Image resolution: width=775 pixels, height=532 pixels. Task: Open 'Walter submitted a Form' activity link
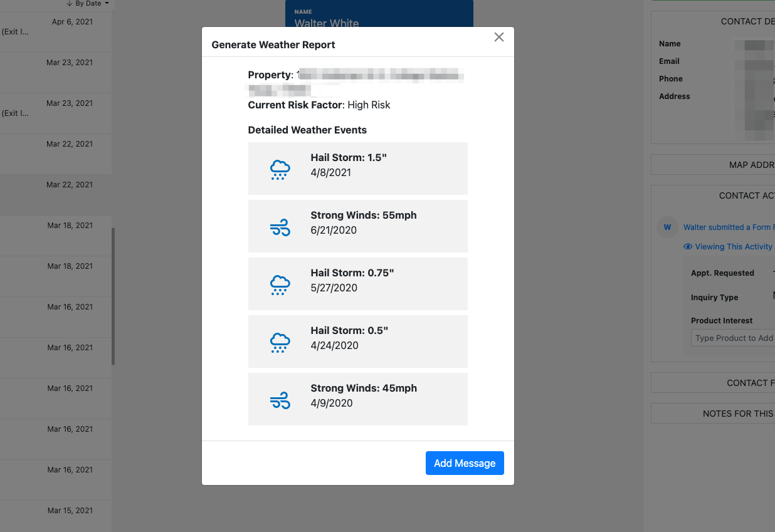729,227
